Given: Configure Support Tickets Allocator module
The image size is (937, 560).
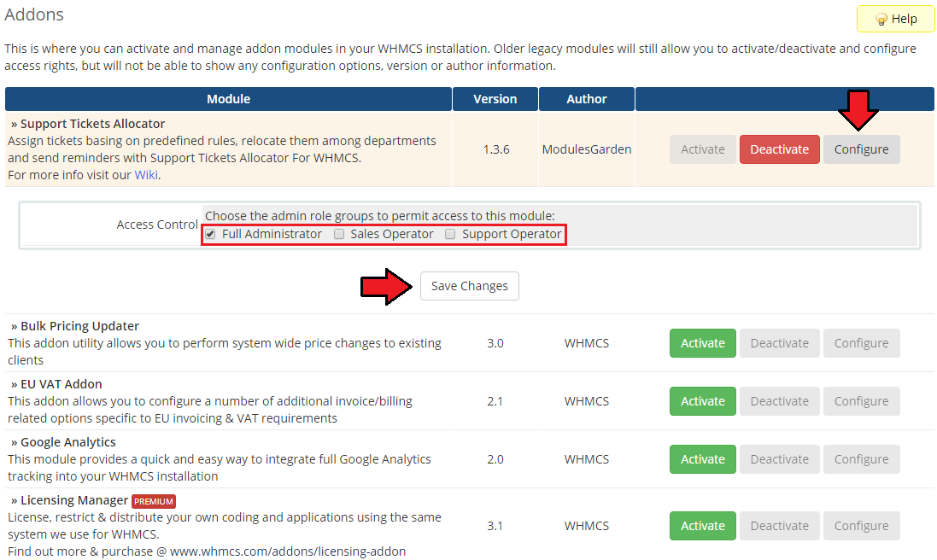Looking at the screenshot, I should 861,149.
